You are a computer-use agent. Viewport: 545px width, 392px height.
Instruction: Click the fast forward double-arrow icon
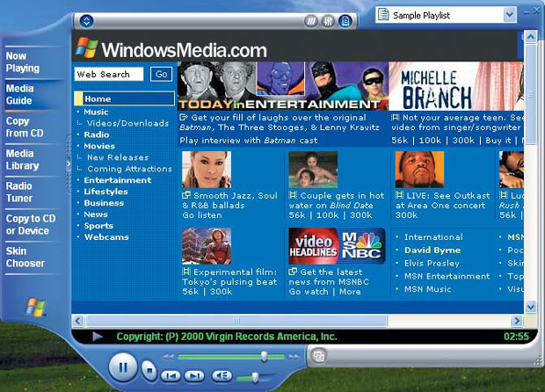coord(294,357)
